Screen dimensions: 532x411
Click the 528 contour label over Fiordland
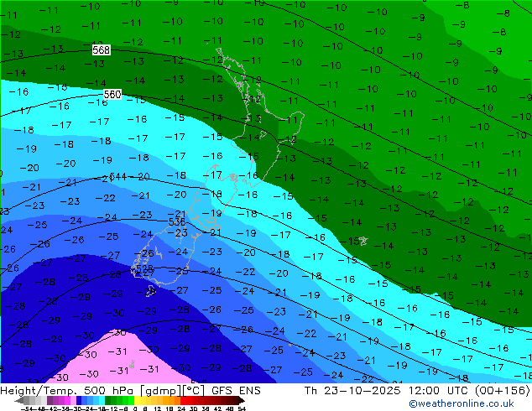[143, 268]
